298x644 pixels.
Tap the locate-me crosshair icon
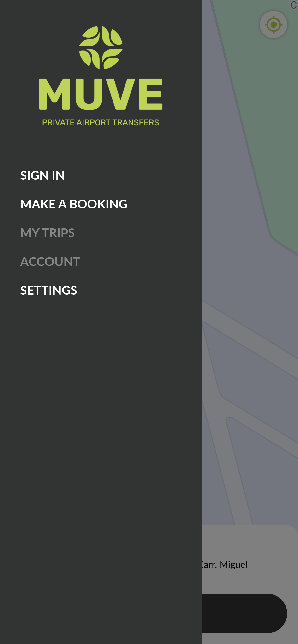click(273, 24)
